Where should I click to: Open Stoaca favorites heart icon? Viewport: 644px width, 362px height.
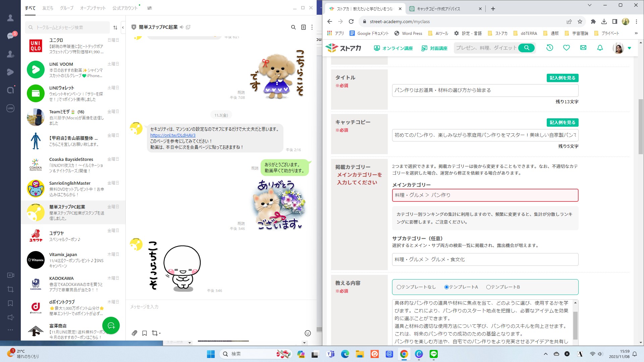point(567,48)
